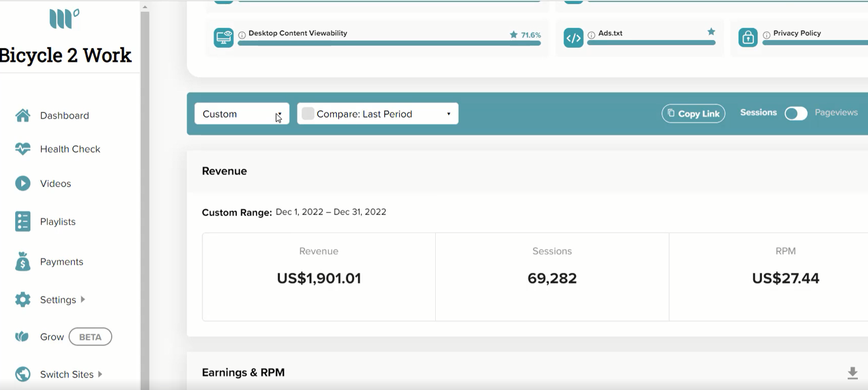Click Switch Sites globe icon
Viewport: 868px width, 390px height.
click(x=22, y=374)
